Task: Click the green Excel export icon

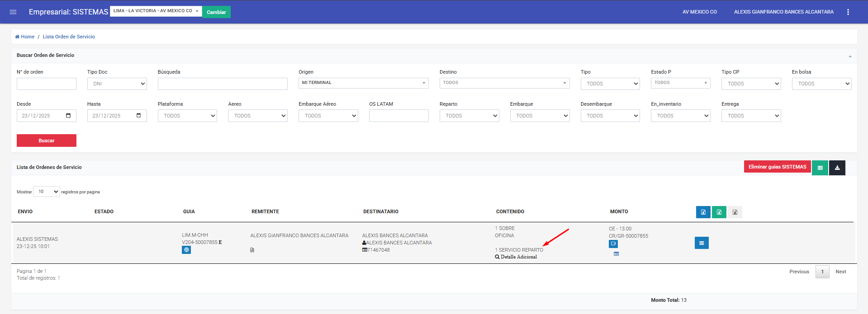Action: pos(719,212)
